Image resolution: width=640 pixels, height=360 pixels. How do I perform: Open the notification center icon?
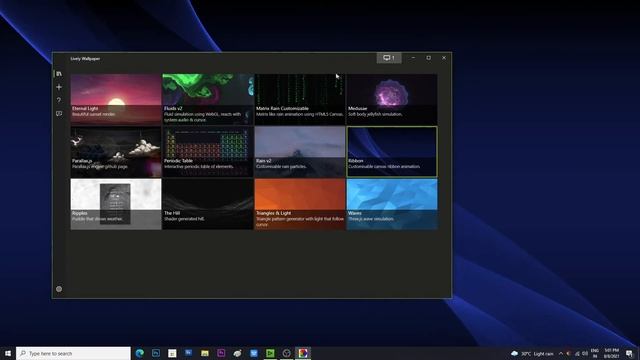tap(629, 353)
